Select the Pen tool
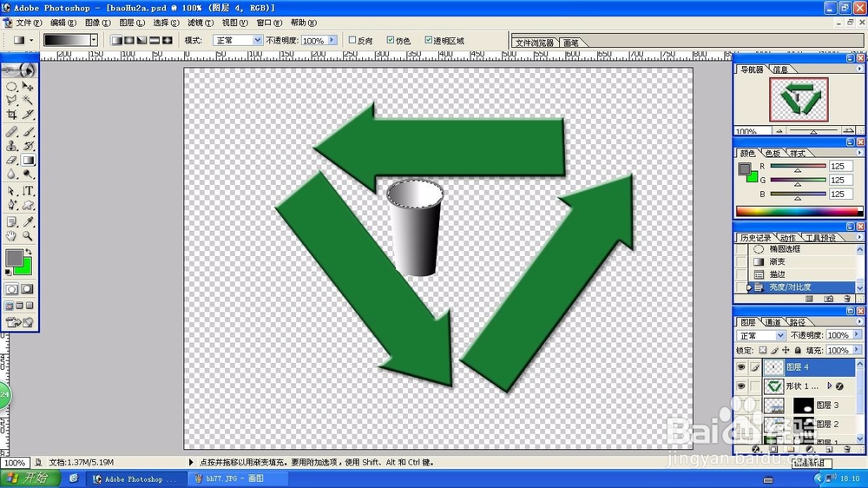The height and width of the screenshot is (488, 868). pyautogui.click(x=11, y=205)
